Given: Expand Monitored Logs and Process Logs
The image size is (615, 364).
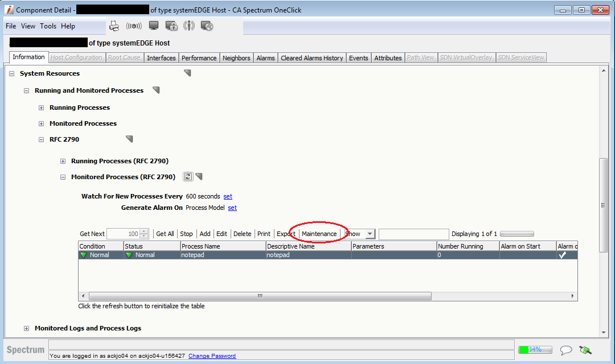Looking at the screenshot, I should (x=26, y=328).
